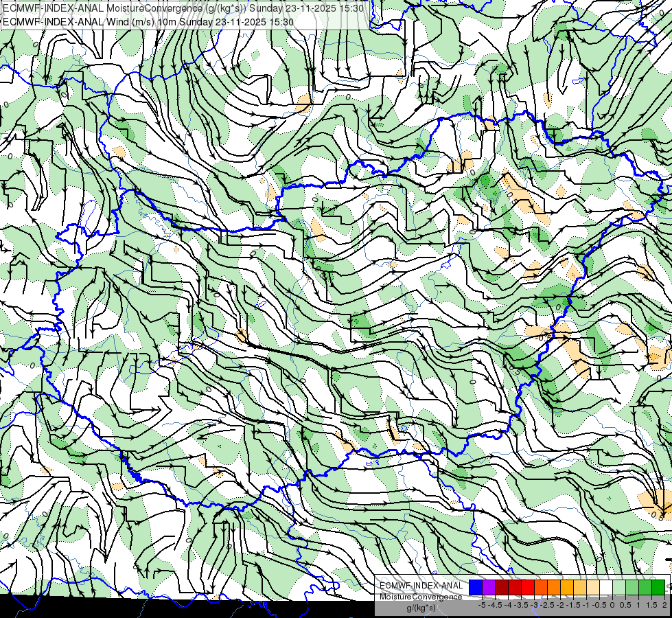Image resolution: width=672 pixels, height=618 pixels.
Task: Click the -1 tick label on the legend scale
Action: (x=586, y=605)
